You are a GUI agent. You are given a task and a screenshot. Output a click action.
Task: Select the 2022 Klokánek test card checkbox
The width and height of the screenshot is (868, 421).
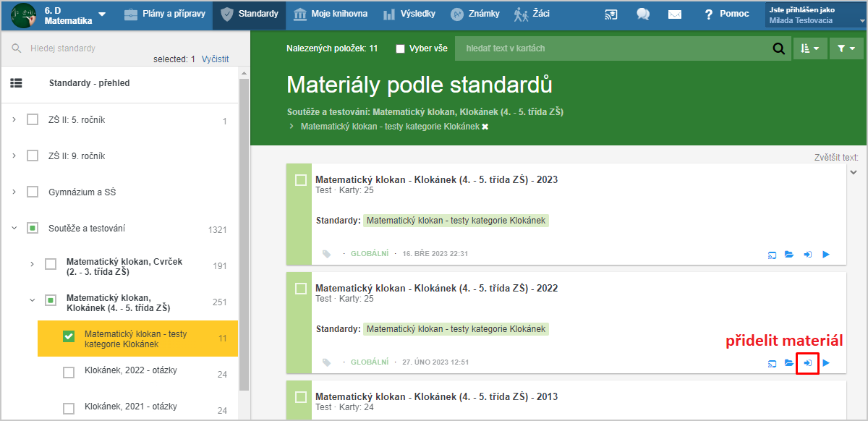tap(301, 289)
